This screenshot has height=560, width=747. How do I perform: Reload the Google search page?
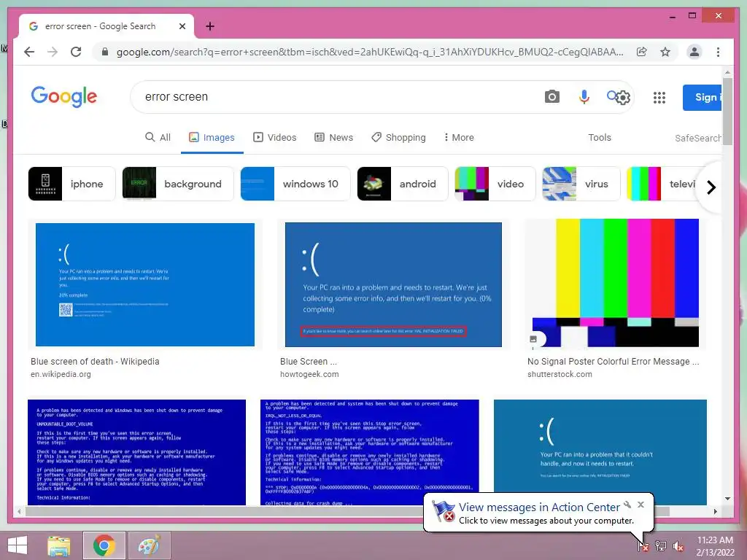(x=76, y=52)
